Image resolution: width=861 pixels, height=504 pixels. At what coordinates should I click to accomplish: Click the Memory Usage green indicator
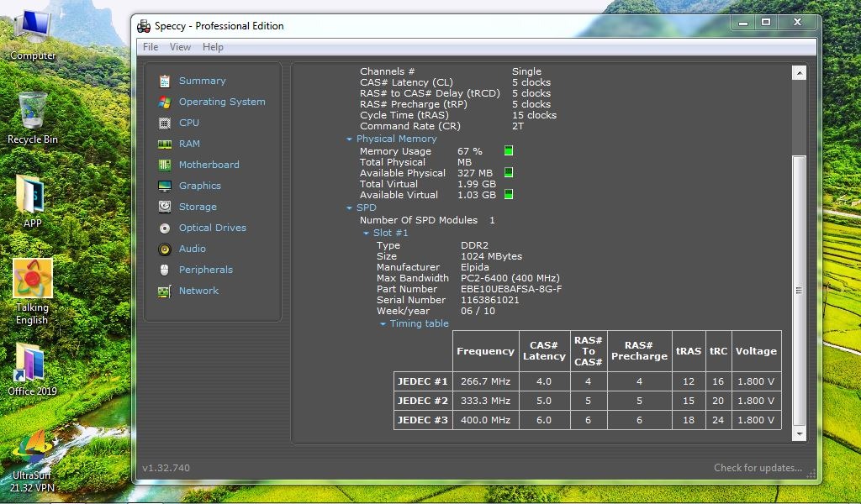click(x=509, y=151)
